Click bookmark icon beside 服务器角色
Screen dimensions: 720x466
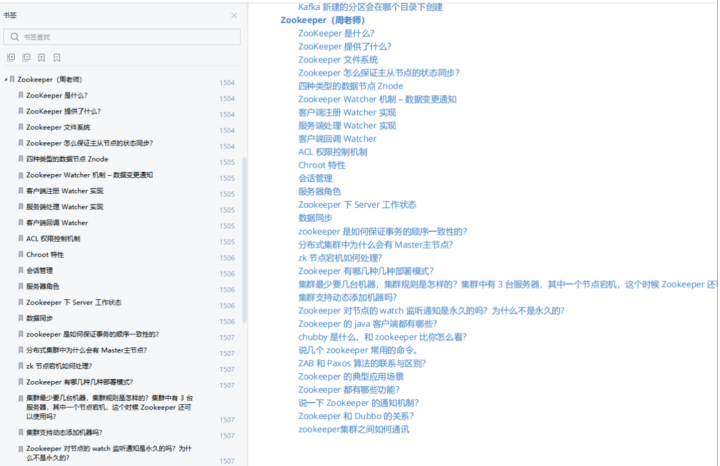[21, 286]
